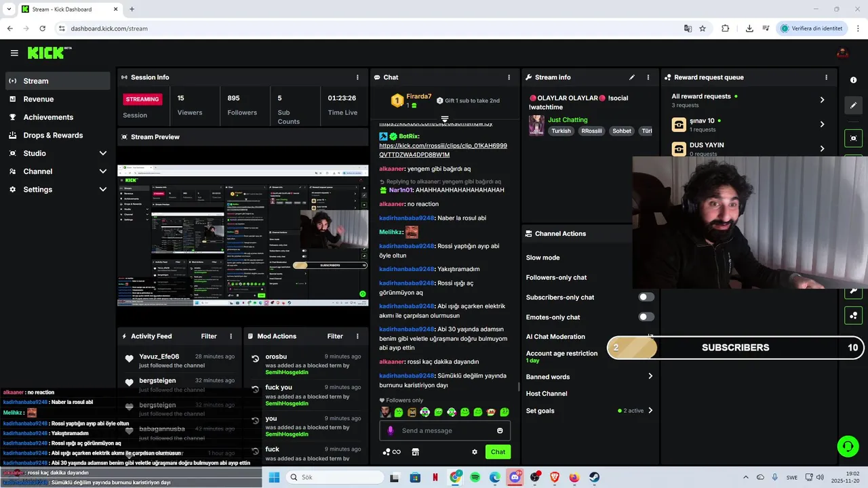Image resolution: width=868 pixels, height=488 pixels.
Task: Click the Turkish stream tag
Action: [561, 131]
